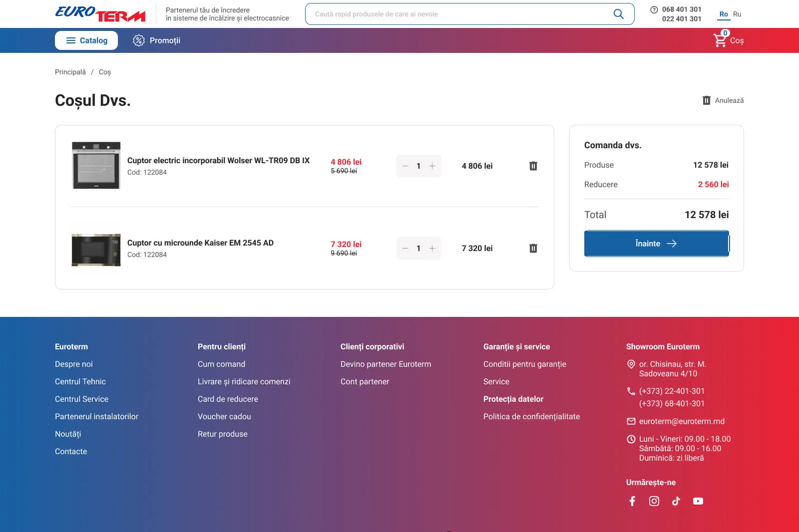
Task: Increase Kaiser microwave quantity with plus
Action: (x=432, y=248)
